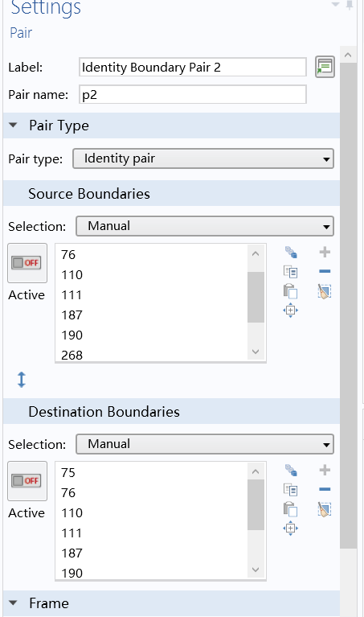
Task: Open the Pair type dropdown
Action: pos(203,158)
